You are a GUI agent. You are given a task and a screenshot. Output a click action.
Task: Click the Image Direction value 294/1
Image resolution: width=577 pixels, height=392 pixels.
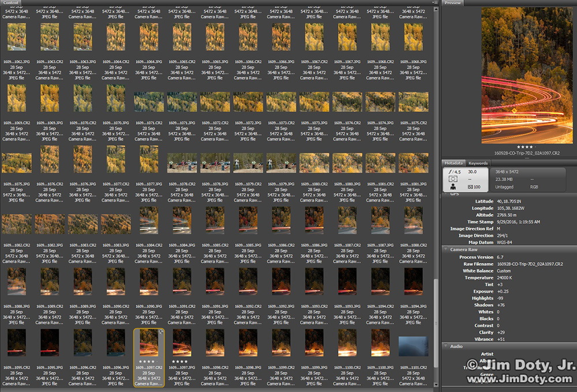point(503,236)
